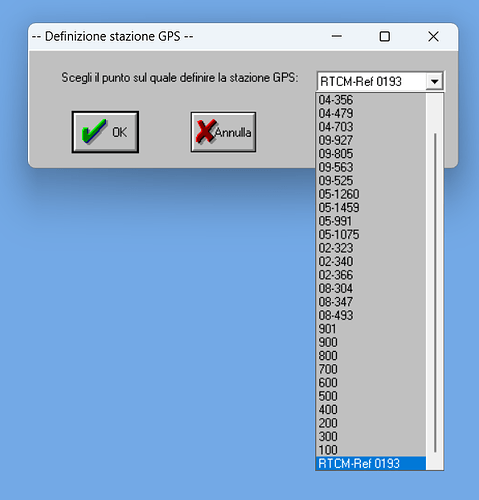Screen dimensions: 479x500
Task: Pick point 09-927 from the dropdown list
Action: [x=371, y=140]
